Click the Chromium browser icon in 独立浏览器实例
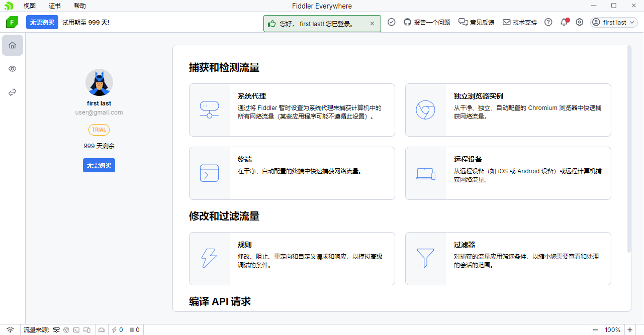The image size is (644, 335). (x=425, y=110)
